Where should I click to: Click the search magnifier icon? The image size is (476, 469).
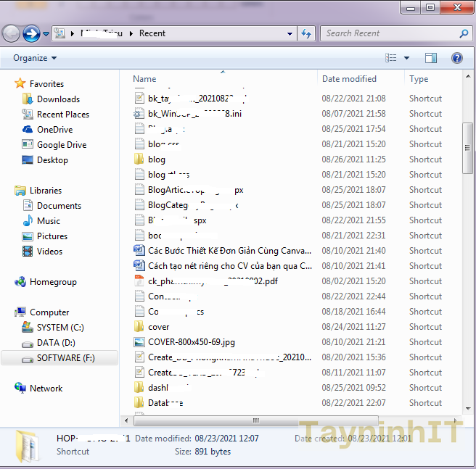coord(464,33)
